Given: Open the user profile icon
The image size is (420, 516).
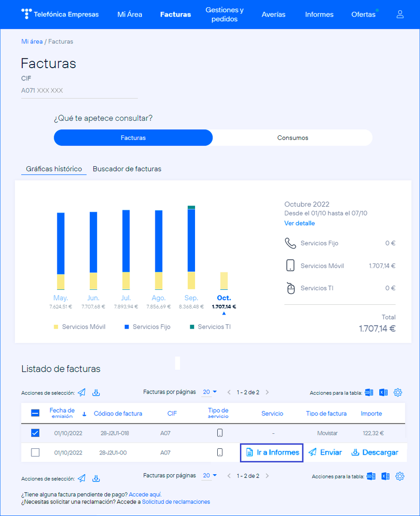Looking at the screenshot, I should coord(400,14).
